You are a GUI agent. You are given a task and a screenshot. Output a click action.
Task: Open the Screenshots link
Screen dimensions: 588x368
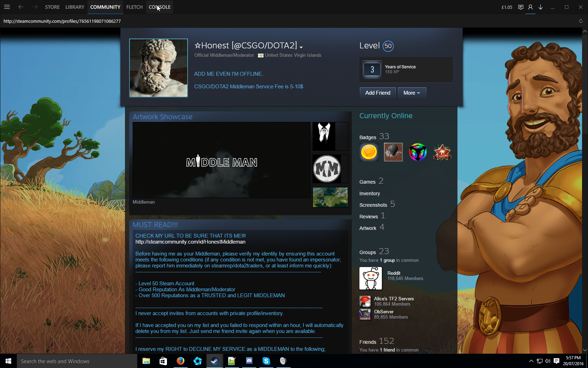373,205
